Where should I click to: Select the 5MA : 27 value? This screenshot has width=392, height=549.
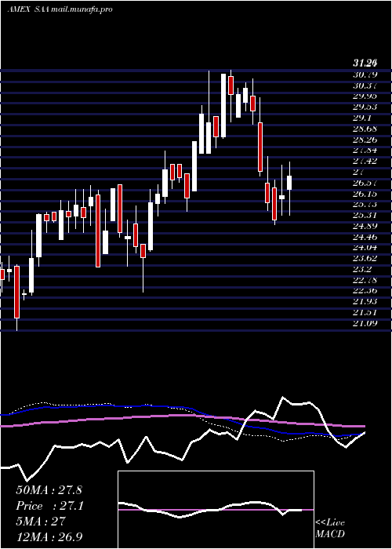[x=41, y=522]
